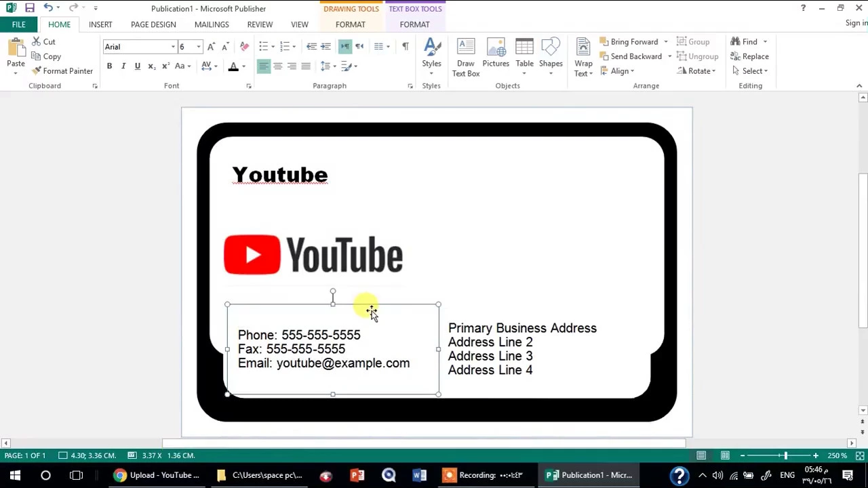This screenshot has height=488, width=868.
Task: Click the Save icon in quick access toolbar
Action: tap(30, 8)
